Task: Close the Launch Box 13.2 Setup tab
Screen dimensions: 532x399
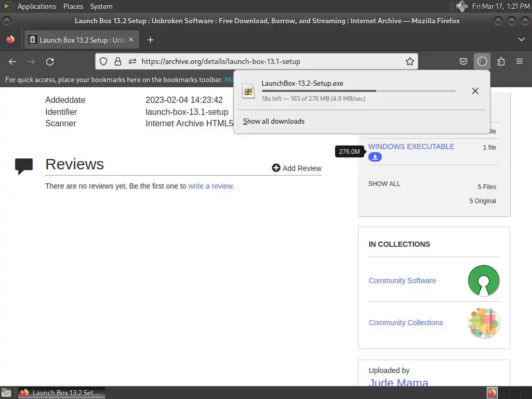Action: pos(131,39)
